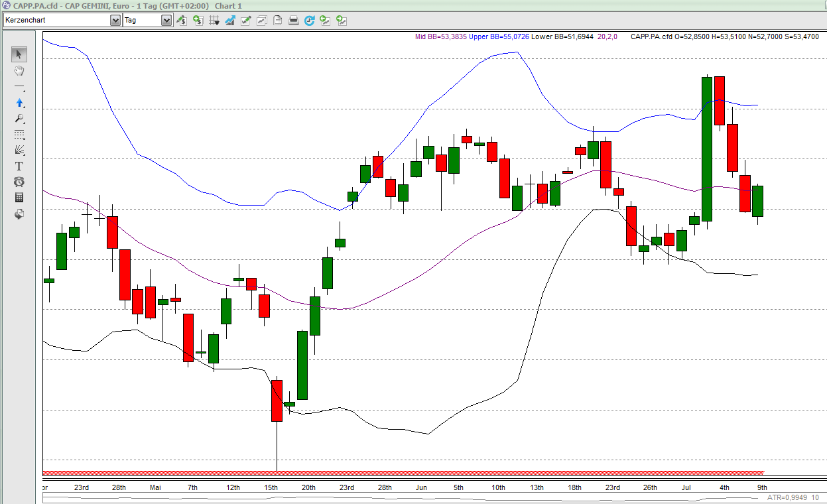Select the text annotation tool
Viewport: 827px width, 504px height.
click(19, 166)
